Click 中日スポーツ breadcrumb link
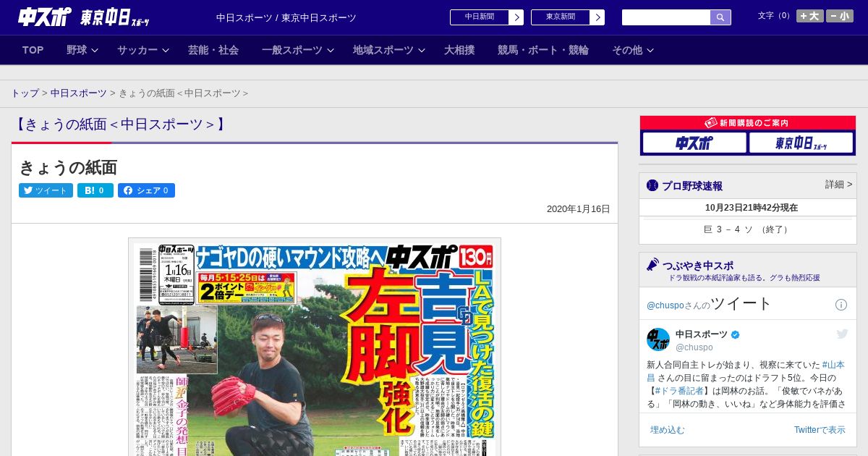868x456 pixels. tap(78, 93)
